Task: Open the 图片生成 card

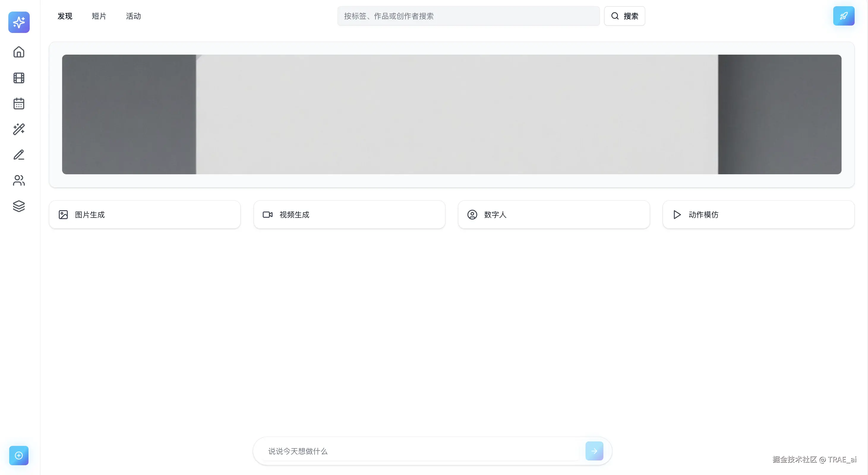Action: (x=145, y=214)
